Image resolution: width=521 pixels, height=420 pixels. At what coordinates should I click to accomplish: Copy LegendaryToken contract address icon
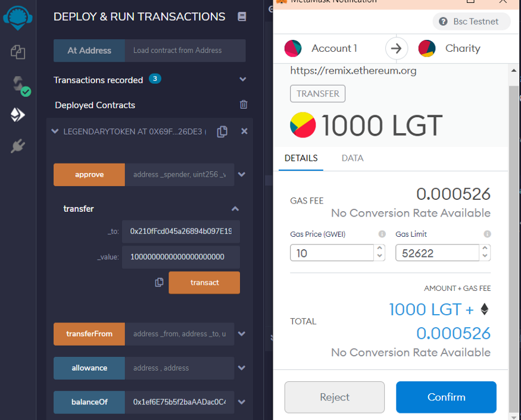click(x=222, y=131)
